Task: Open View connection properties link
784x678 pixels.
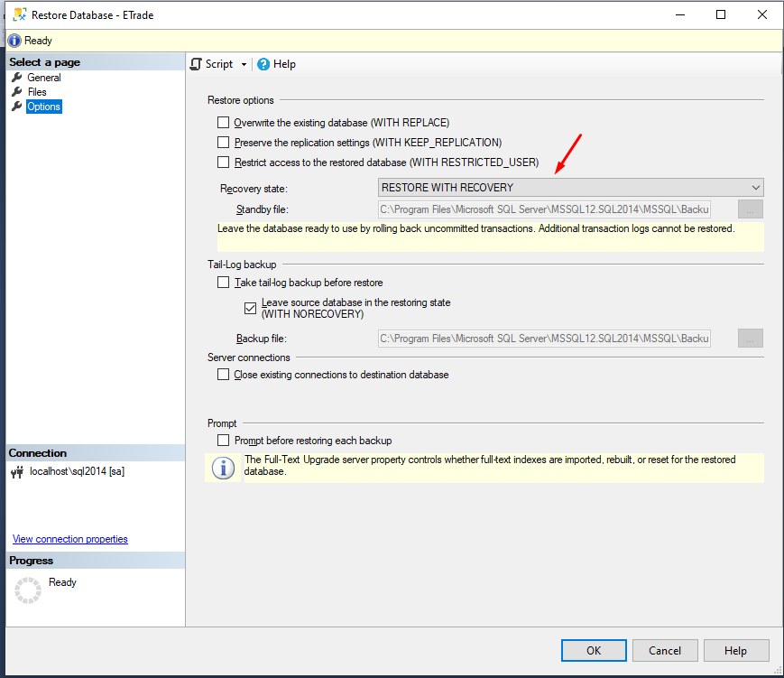Action: (70, 539)
